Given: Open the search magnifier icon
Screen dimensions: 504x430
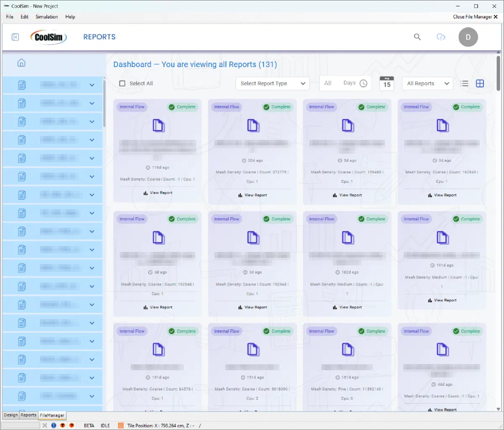Looking at the screenshot, I should click(x=417, y=37).
